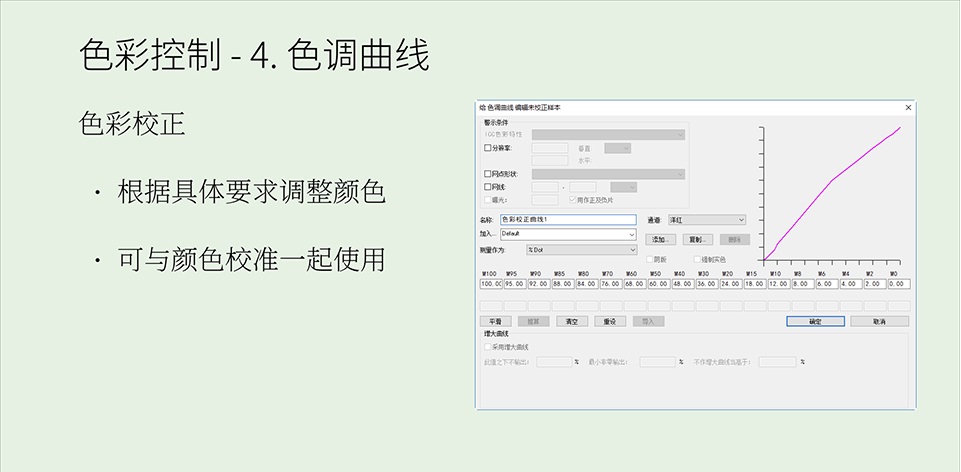Click the 重设 button
The width and height of the screenshot is (961, 472).
click(x=609, y=322)
